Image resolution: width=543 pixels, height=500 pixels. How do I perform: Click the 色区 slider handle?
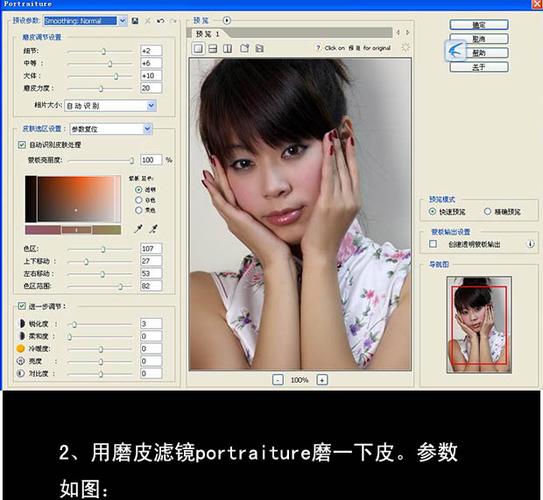[103, 249]
